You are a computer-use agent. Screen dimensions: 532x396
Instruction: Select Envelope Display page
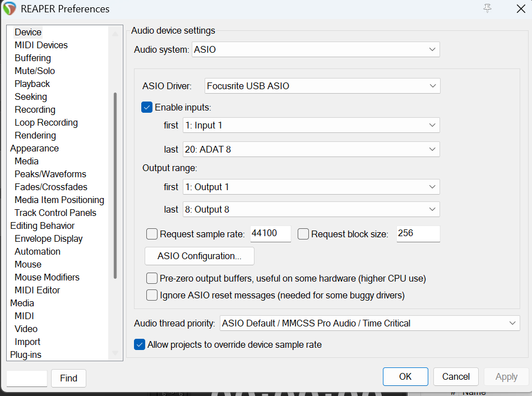[x=49, y=239]
